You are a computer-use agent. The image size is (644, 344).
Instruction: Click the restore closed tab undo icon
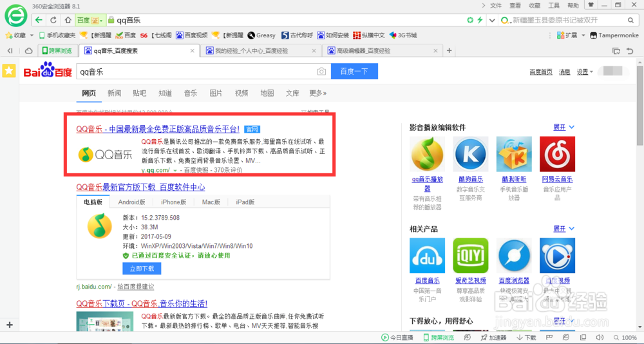pyautogui.click(x=630, y=50)
